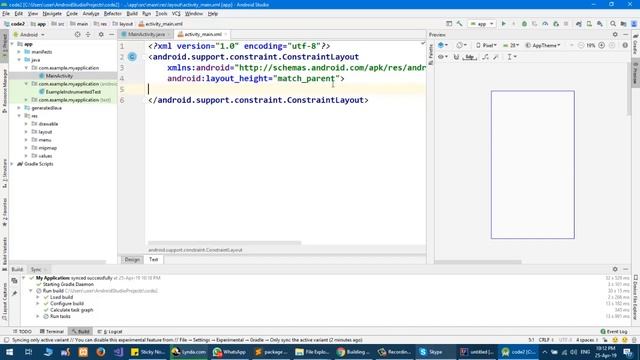Open Event Log from status bar
The image size is (640, 360).
[614, 331]
